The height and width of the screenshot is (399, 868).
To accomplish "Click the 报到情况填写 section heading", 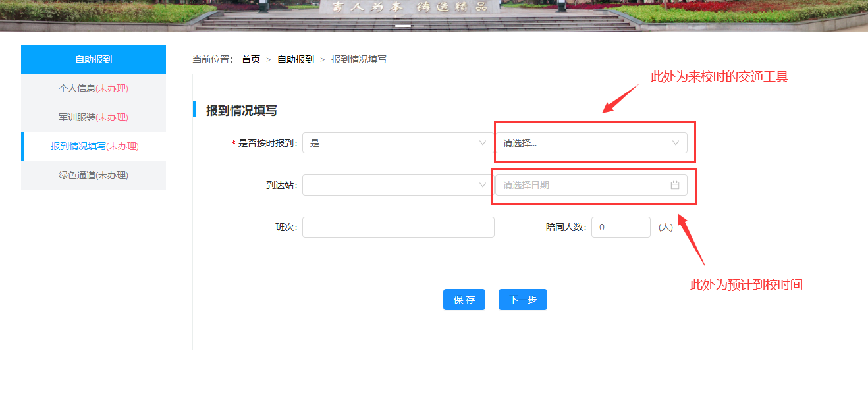I will (242, 111).
